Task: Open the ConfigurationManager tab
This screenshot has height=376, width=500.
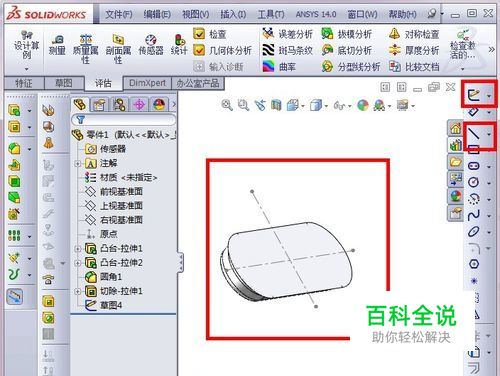Action: (119, 105)
